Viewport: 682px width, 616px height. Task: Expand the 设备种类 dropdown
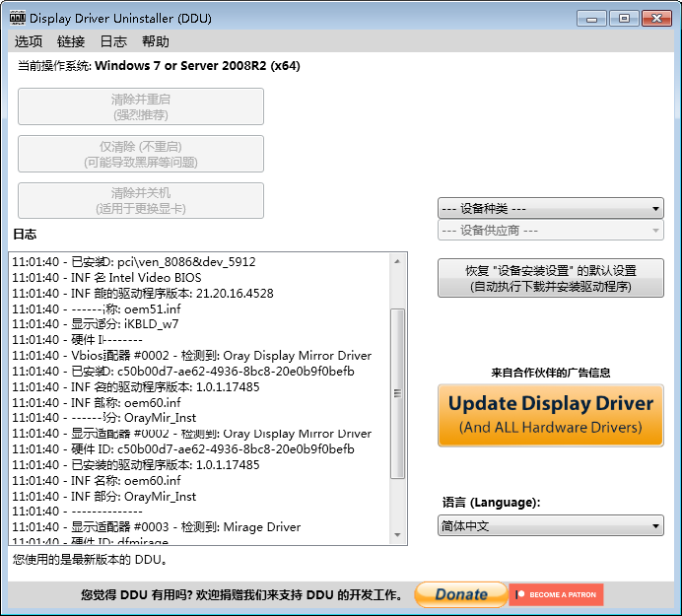click(x=551, y=208)
